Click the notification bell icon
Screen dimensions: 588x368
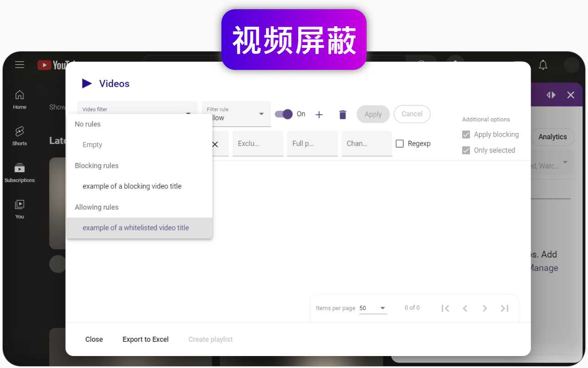(x=543, y=65)
